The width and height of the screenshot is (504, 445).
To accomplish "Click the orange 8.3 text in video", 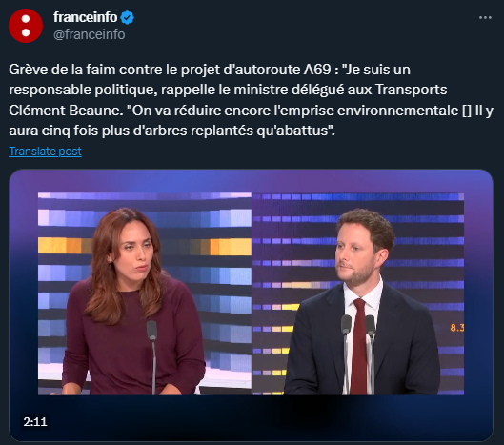I will click(457, 328).
